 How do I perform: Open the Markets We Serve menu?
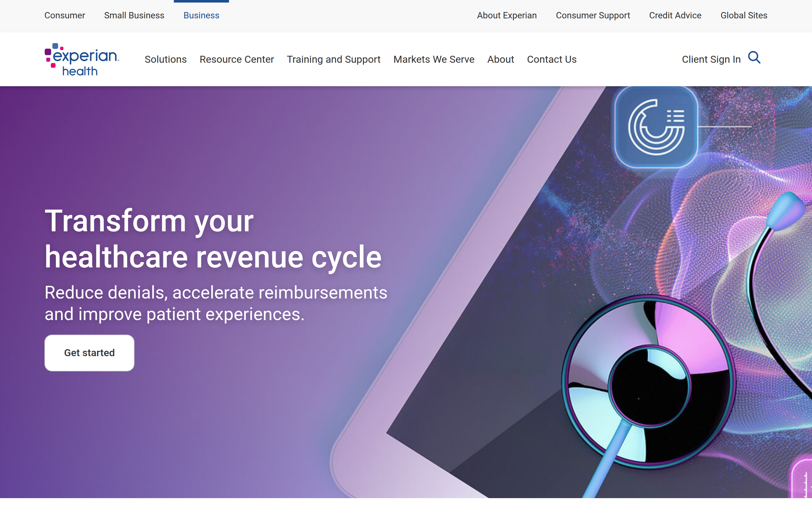pyautogui.click(x=434, y=59)
